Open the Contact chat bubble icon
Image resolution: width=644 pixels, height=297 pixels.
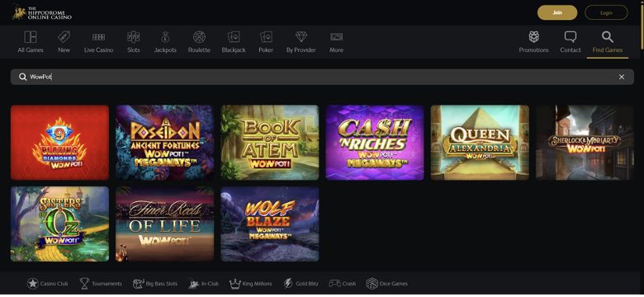(x=571, y=37)
